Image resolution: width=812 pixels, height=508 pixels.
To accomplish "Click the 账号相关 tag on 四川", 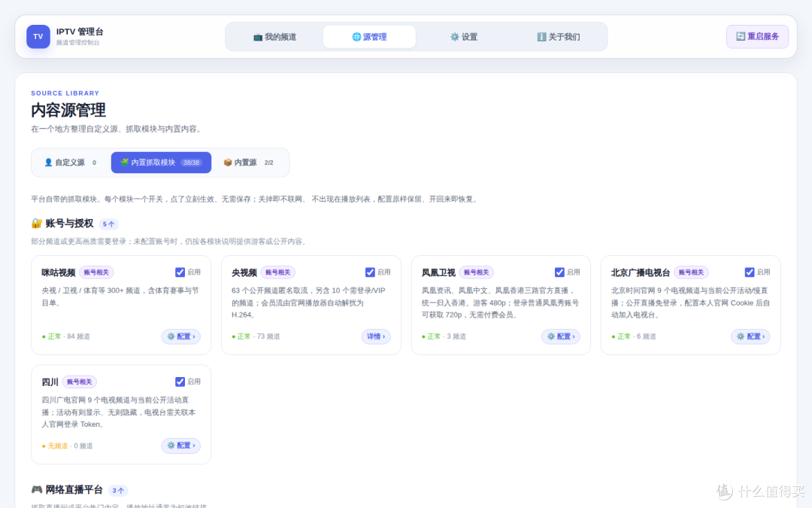I will coord(79,382).
